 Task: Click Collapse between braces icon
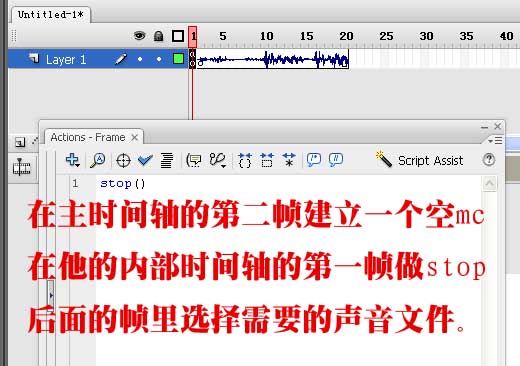tap(245, 160)
